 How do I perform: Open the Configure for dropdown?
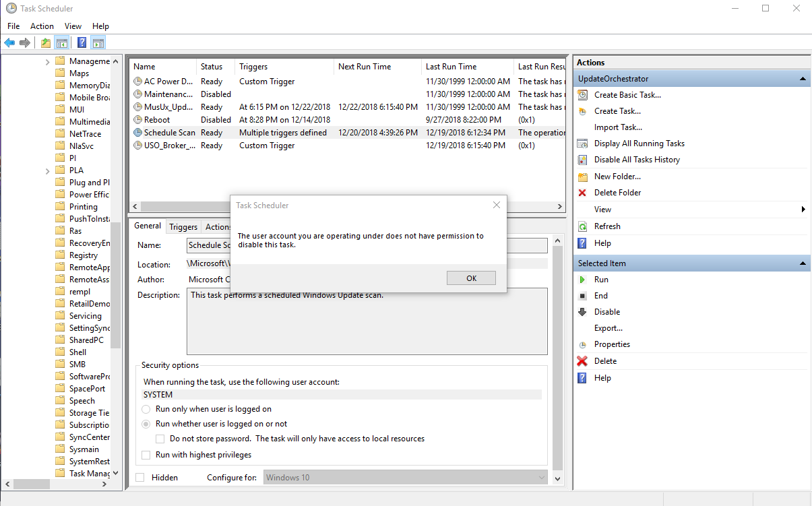click(405, 478)
